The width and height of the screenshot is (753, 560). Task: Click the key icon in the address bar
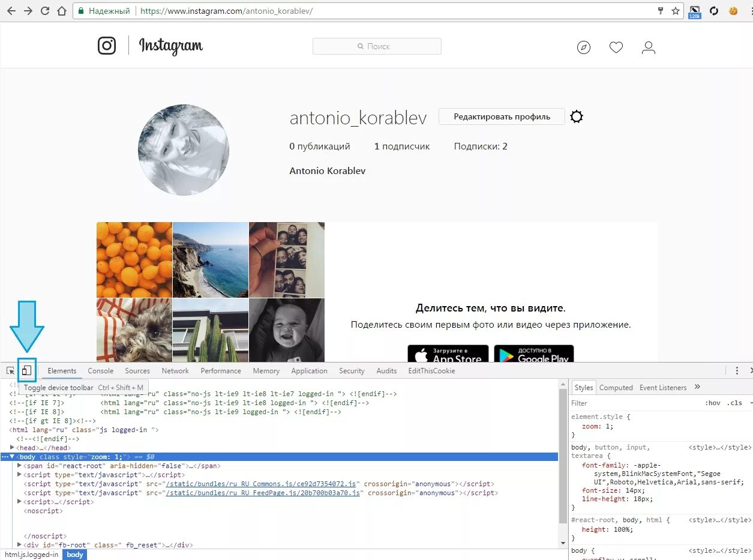pyautogui.click(x=661, y=11)
